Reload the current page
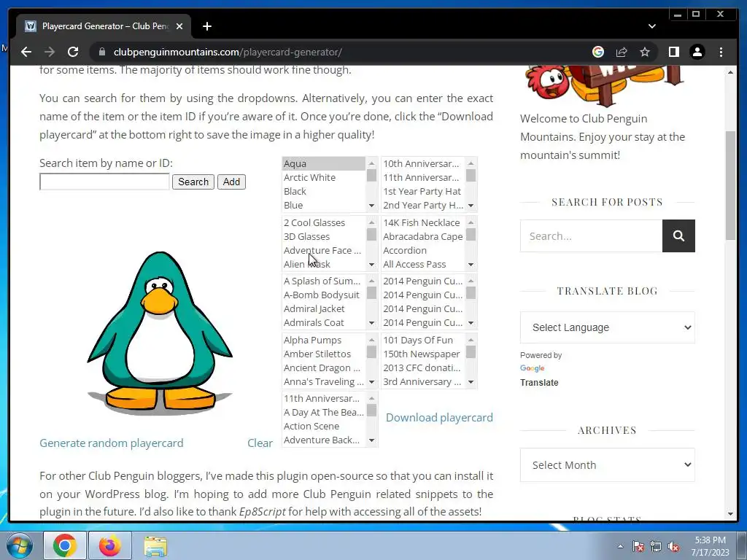The image size is (747, 560). 73,52
